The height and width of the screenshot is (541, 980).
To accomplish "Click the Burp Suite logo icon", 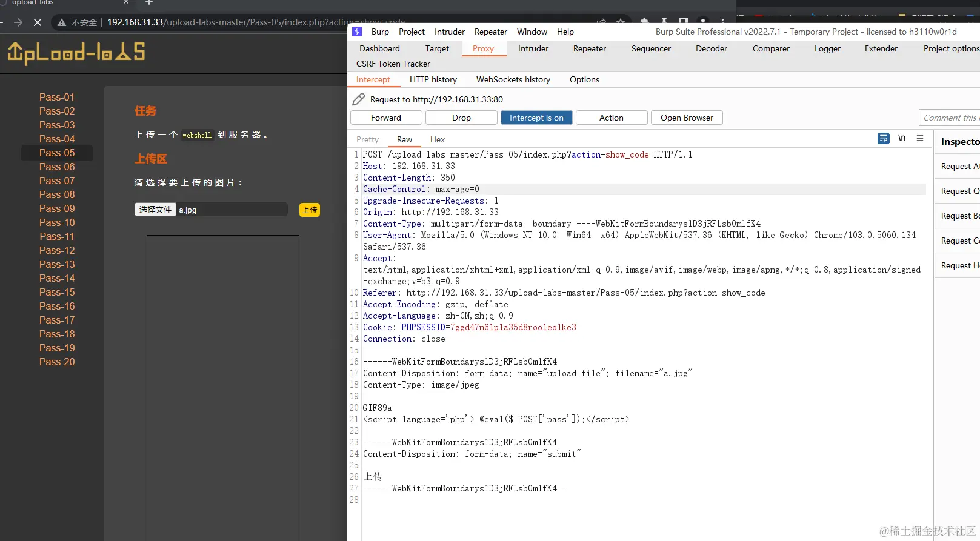I will [357, 32].
